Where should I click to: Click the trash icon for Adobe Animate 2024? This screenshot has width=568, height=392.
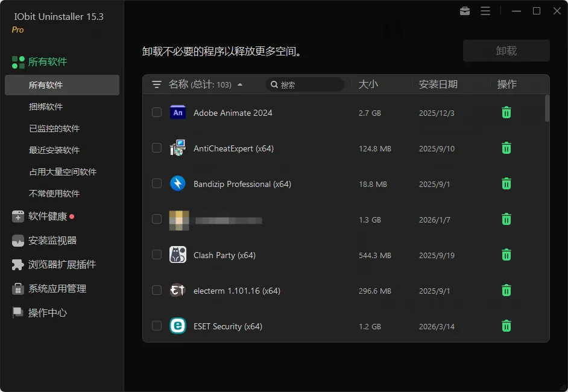[x=506, y=113]
